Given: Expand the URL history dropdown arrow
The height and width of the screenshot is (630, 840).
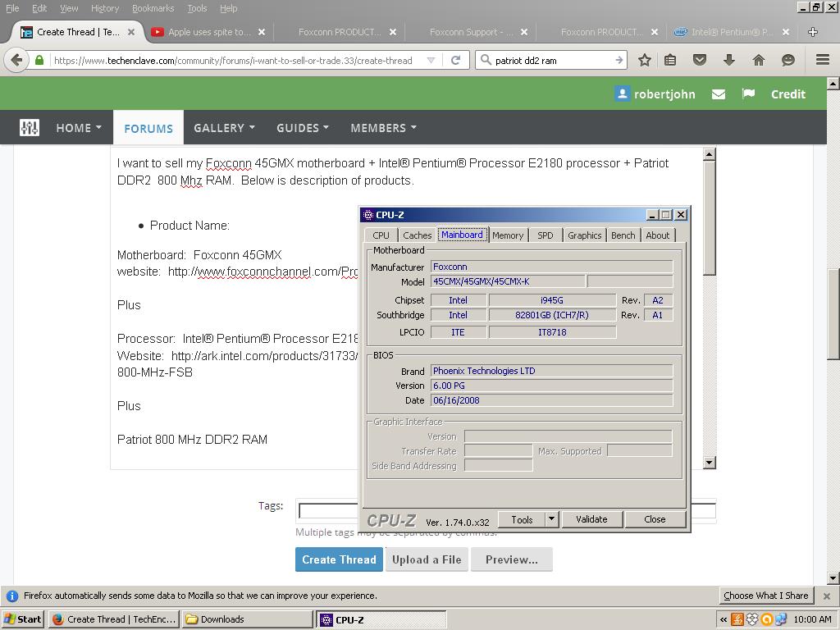Looking at the screenshot, I should click(x=431, y=60).
